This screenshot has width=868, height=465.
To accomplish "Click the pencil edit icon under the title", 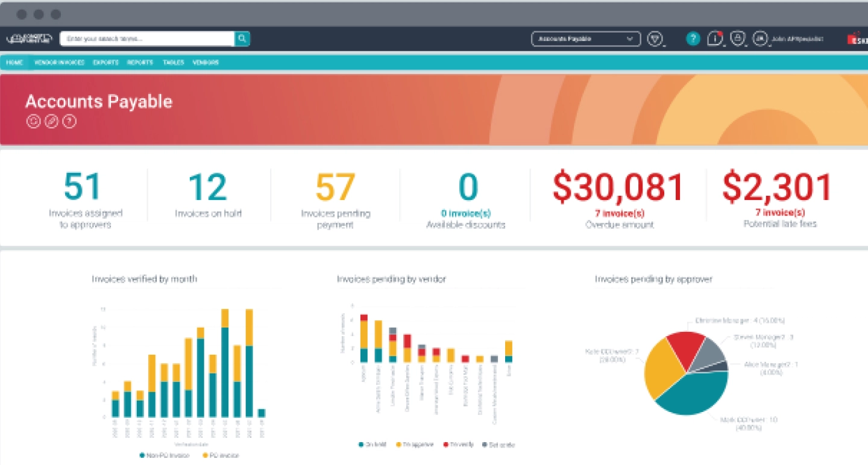I will click(52, 122).
